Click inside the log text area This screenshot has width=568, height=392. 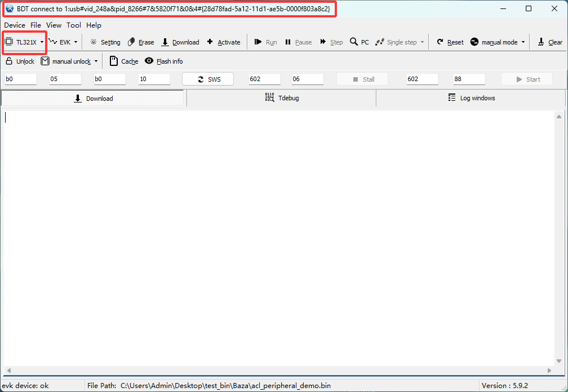[x=279, y=238]
